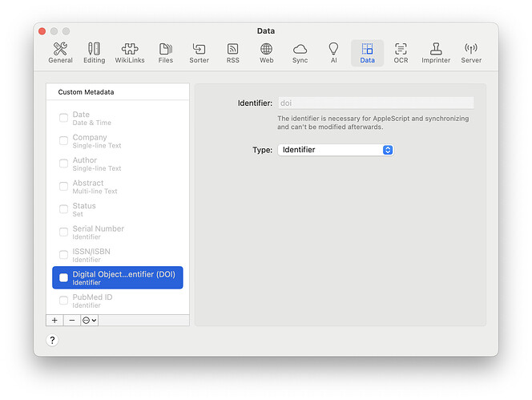Remove the selected metadata field with minus
This screenshot has height=400, width=532.
click(71, 320)
